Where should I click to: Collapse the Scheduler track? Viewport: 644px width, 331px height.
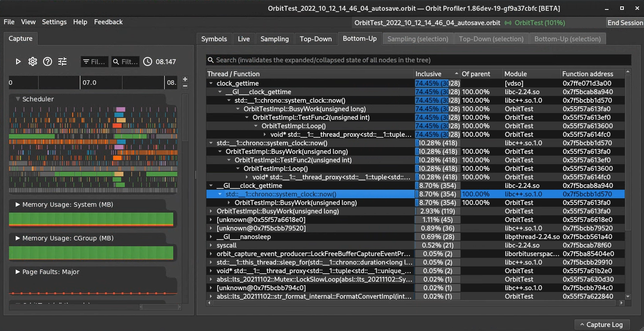18,99
